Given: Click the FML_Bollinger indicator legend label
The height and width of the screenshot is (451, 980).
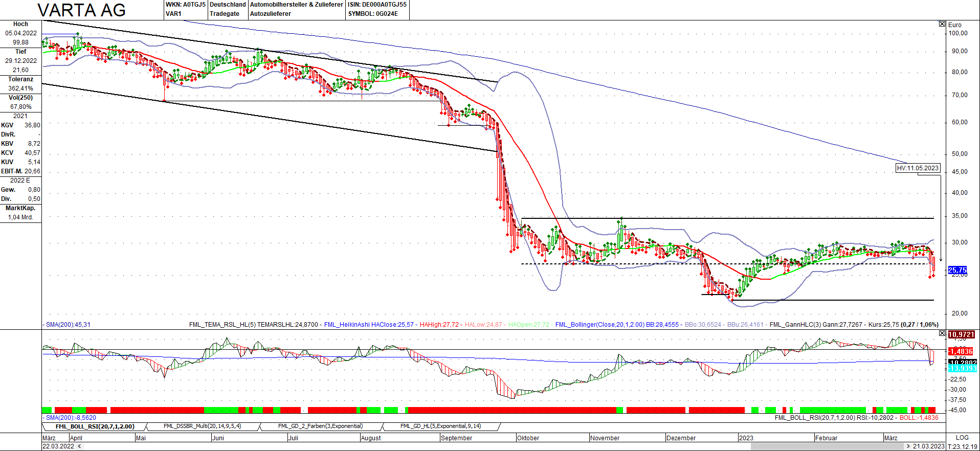Looking at the screenshot, I should pos(599,325).
